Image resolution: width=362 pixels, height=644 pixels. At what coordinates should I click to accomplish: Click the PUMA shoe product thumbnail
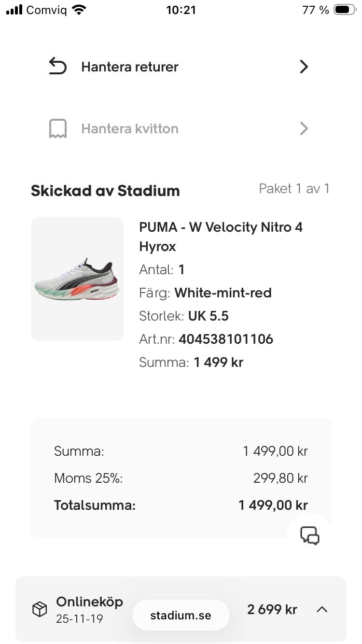pyautogui.click(x=77, y=279)
